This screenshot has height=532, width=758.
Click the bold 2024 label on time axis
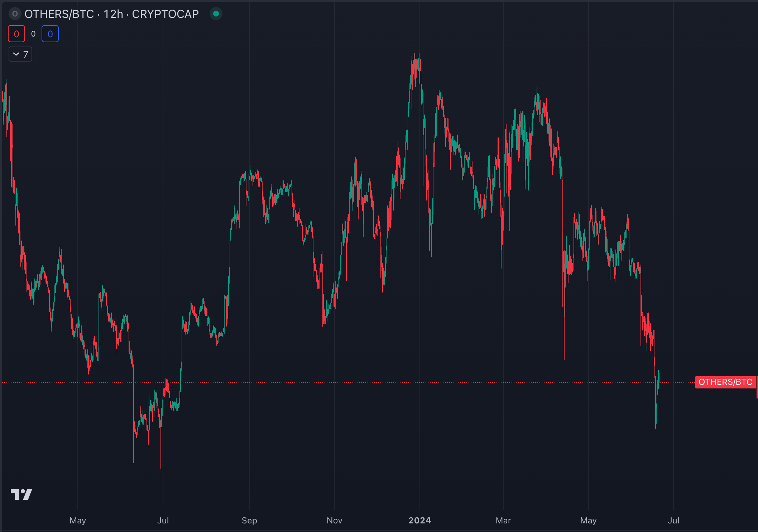419,521
